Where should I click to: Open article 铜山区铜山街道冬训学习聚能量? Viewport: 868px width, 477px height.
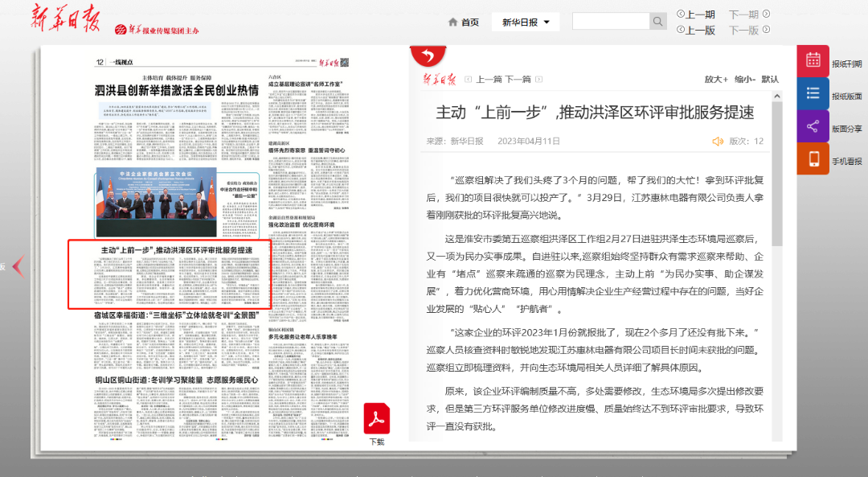[177, 380]
